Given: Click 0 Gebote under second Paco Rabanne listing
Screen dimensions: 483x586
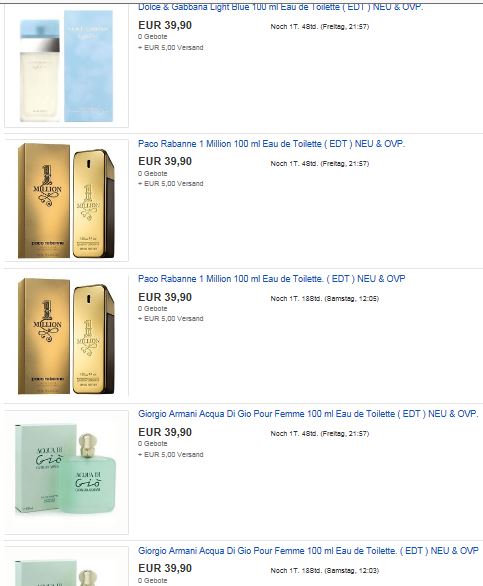Looking at the screenshot, I should pos(153,309).
